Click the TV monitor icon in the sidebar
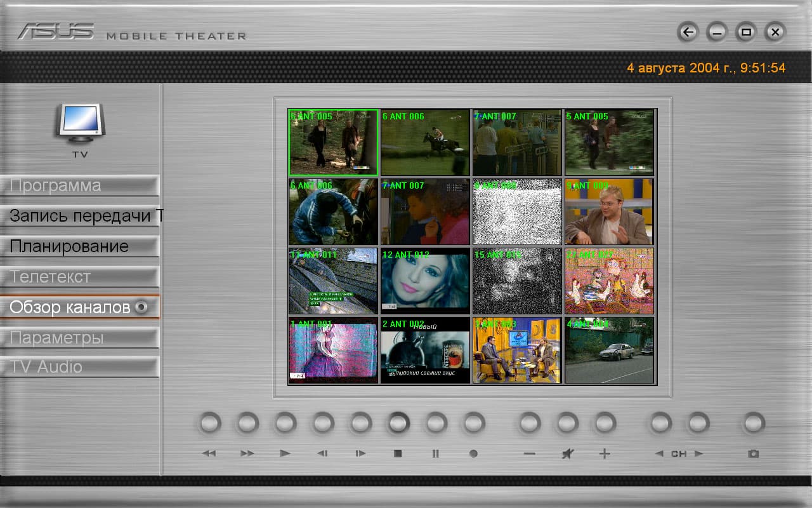This screenshot has width=812, height=508. tap(79, 123)
